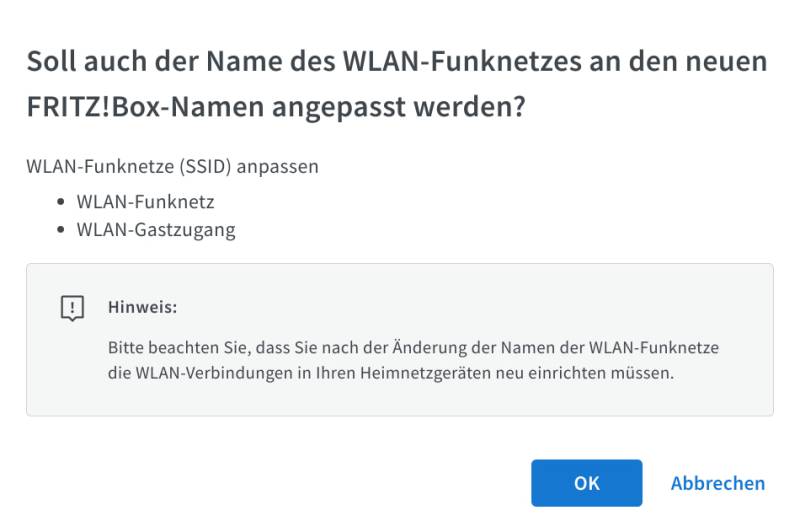Click the word "(SSID)" in the subtitle
The width and height of the screenshot is (800, 532).
tap(202, 166)
